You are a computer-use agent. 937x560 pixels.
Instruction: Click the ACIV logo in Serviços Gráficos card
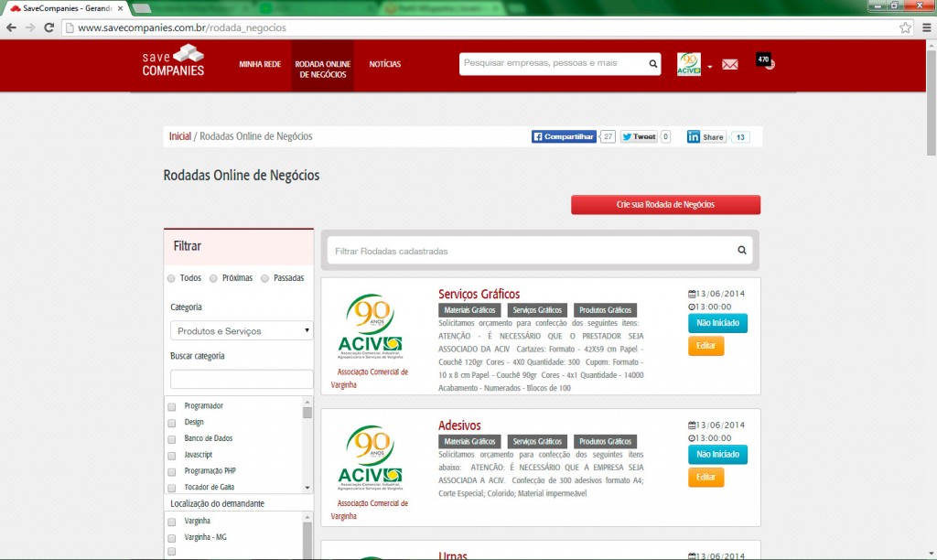(372, 327)
